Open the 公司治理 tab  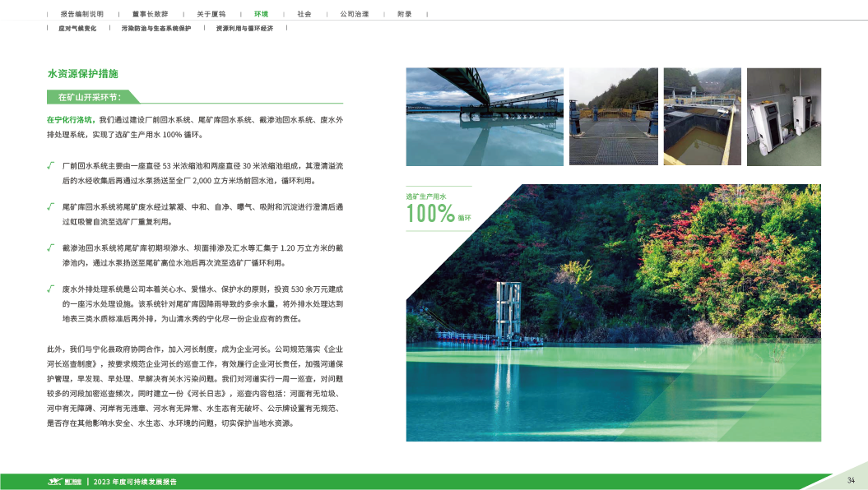354,14
